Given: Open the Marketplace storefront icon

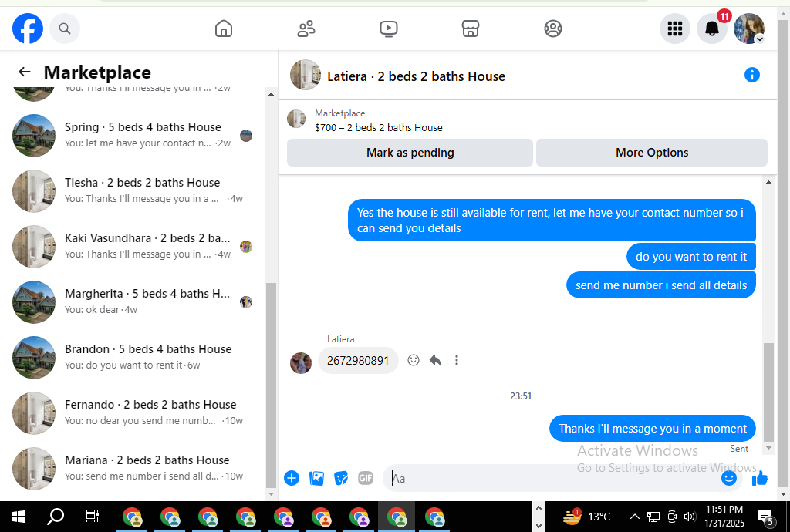Looking at the screenshot, I should click(x=471, y=29).
